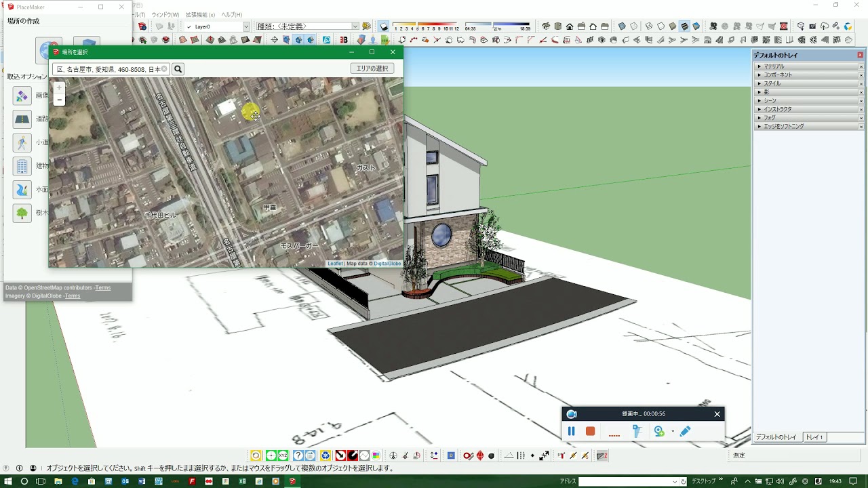Click the share model cloud icon
Viewport: 868px width, 488px height.
click(825, 26)
